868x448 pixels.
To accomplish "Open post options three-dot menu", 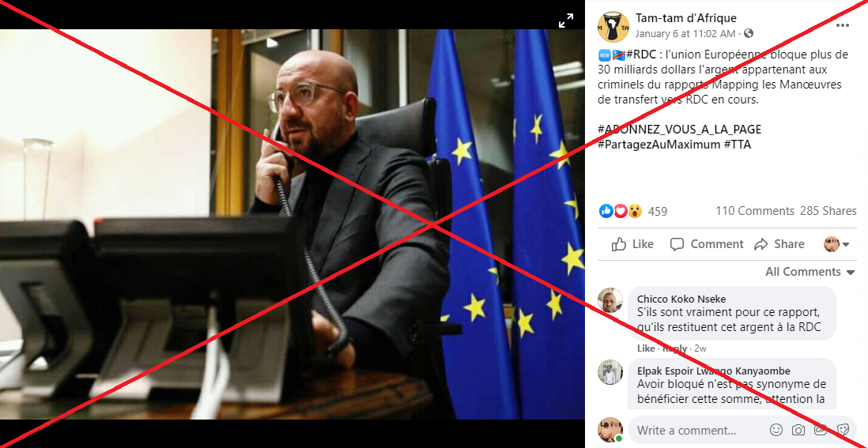I will point(843,25).
